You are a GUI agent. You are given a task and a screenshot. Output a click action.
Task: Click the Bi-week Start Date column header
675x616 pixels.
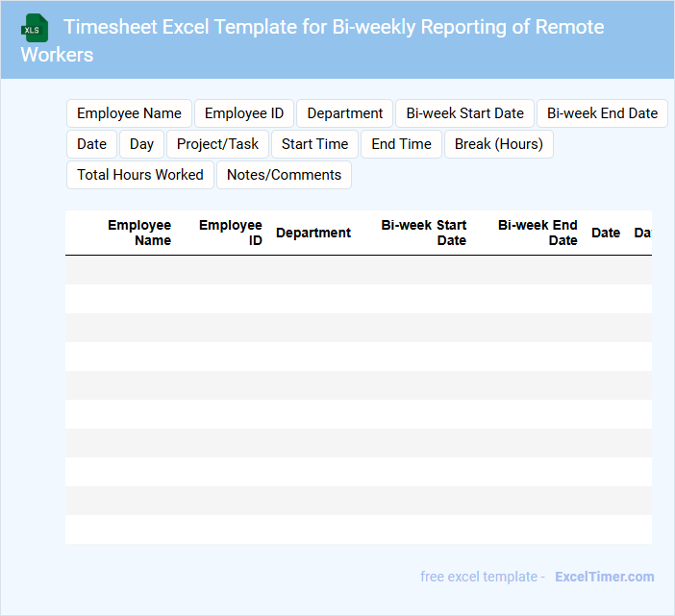424,233
